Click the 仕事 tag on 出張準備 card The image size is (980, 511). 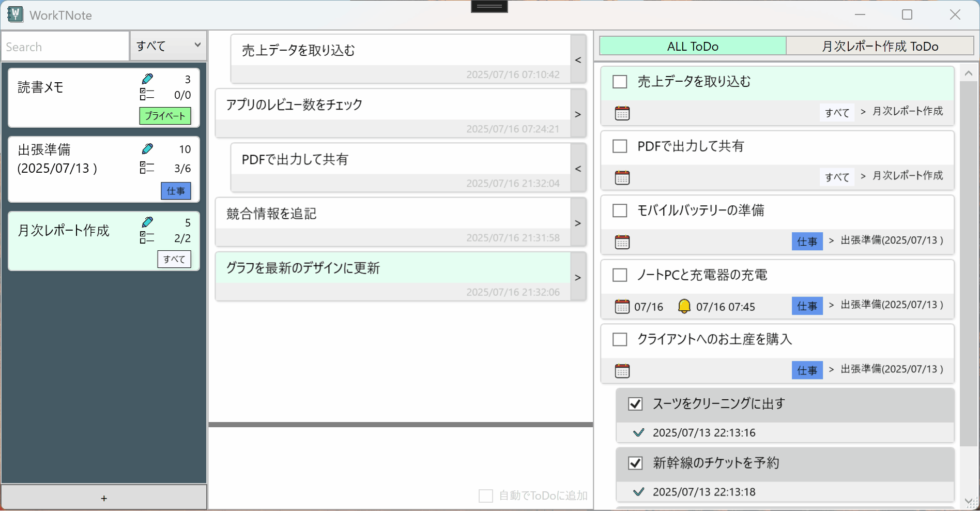176,191
